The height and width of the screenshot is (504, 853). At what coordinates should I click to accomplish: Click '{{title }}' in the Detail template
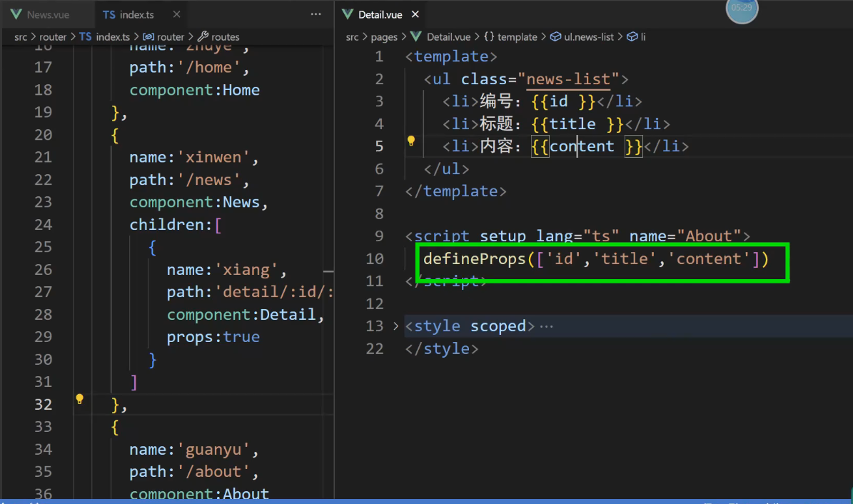[577, 124]
